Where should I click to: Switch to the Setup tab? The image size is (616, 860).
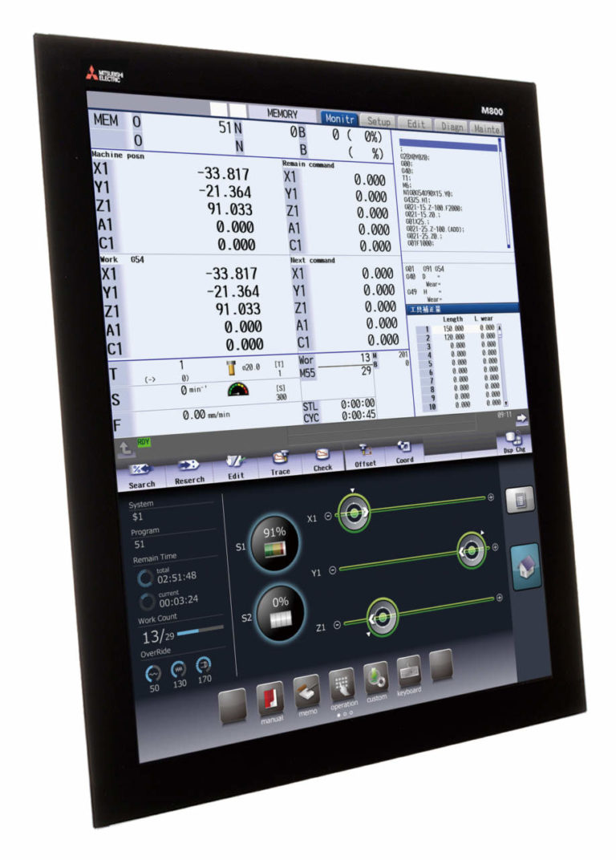[x=378, y=121]
